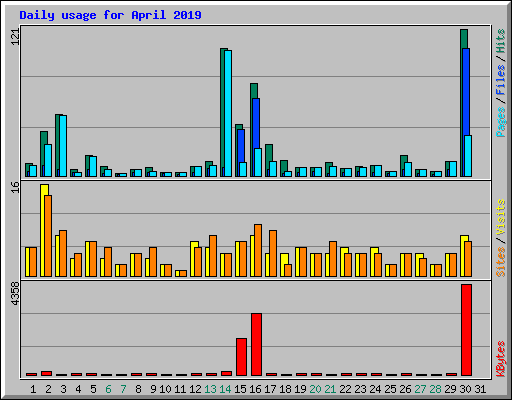Viewport: 512px width, 400px height.
Task: Click the cyan pages bar for day 14
Action: tap(228, 113)
